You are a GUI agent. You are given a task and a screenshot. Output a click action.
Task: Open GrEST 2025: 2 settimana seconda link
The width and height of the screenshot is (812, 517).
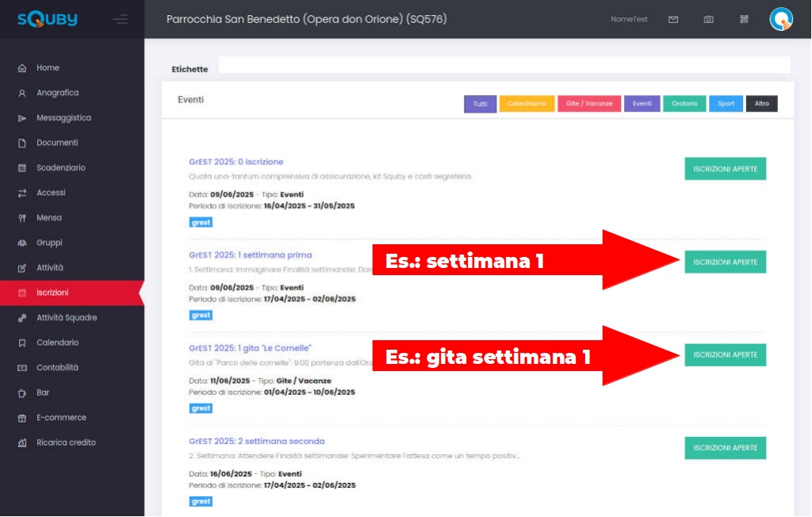(257, 442)
